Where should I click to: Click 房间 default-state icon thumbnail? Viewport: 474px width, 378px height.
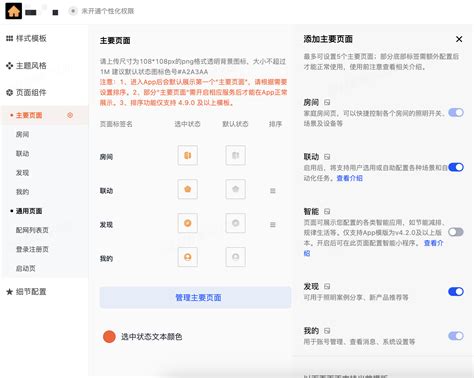236,155
